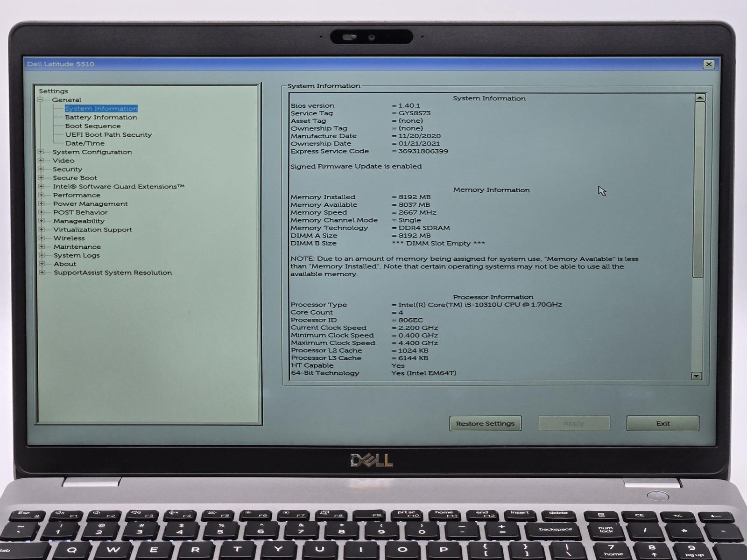Expand the POST Behavior node
Viewport: 747px width, 560px height.
(41, 212)
